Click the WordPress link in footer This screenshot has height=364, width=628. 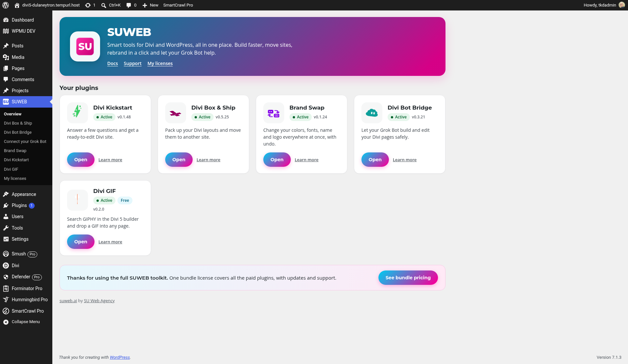point(120,357)
